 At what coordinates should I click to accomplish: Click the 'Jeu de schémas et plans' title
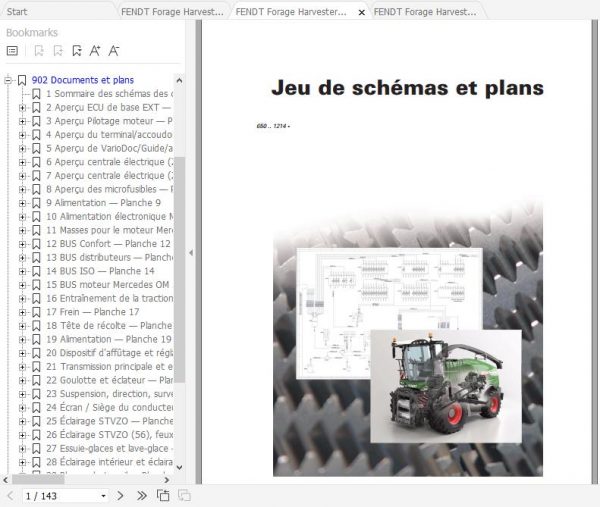click(x=408, y=88)
